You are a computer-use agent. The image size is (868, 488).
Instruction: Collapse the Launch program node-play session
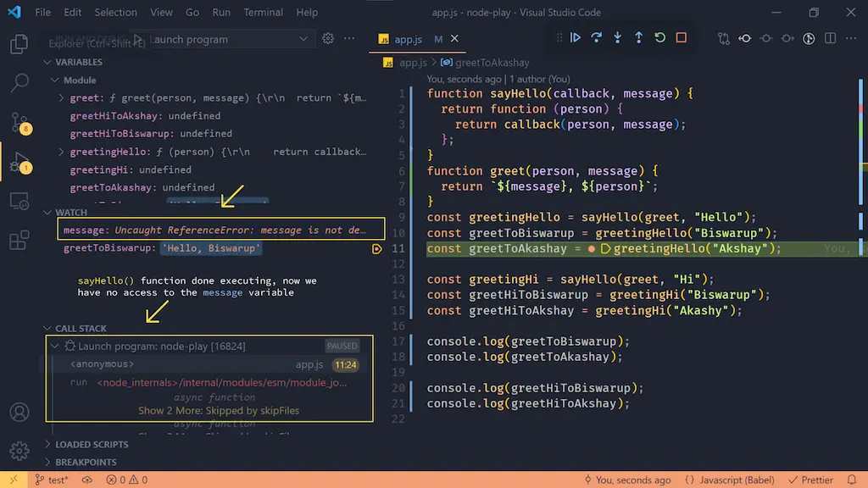tap(55, 346)
